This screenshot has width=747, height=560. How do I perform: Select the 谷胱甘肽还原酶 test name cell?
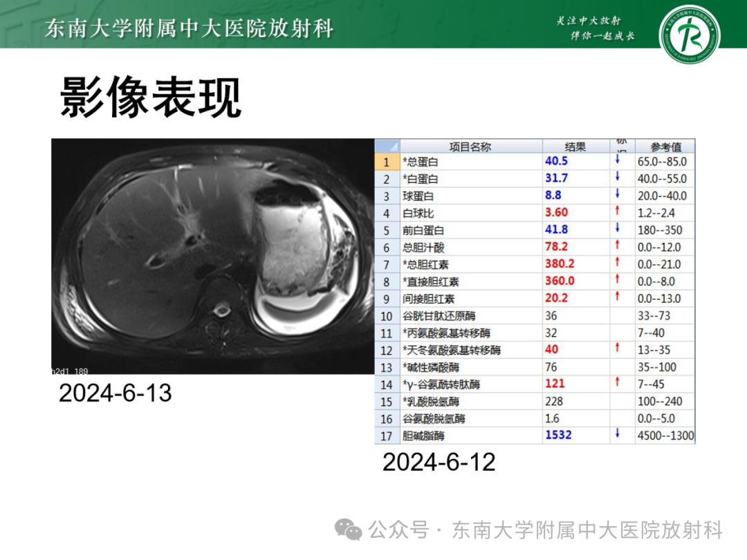pyautogui.click(x=471, y=316)
